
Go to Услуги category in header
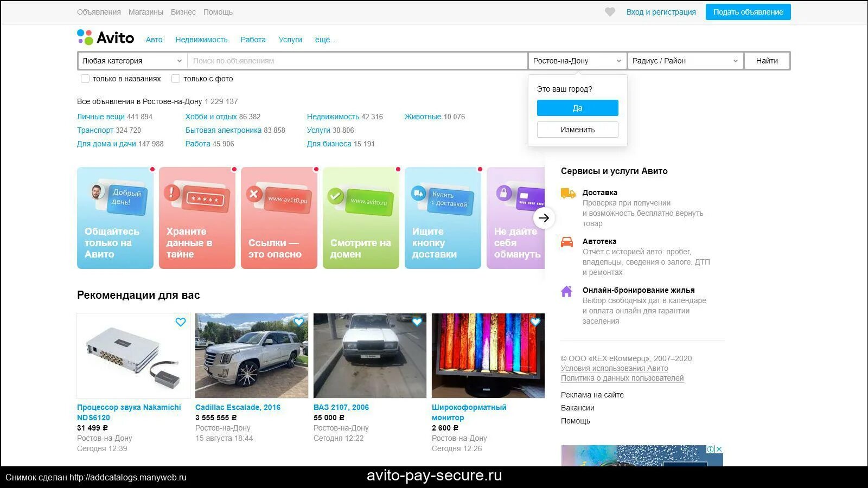point(290,40)
